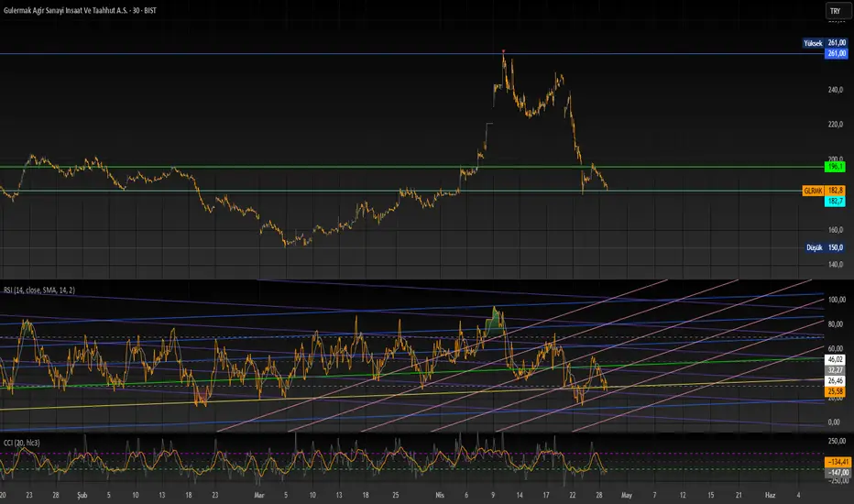The image size is (854, 504).
Task: Click the orange GLRMK ticker tag
Action: pos(813,191)
